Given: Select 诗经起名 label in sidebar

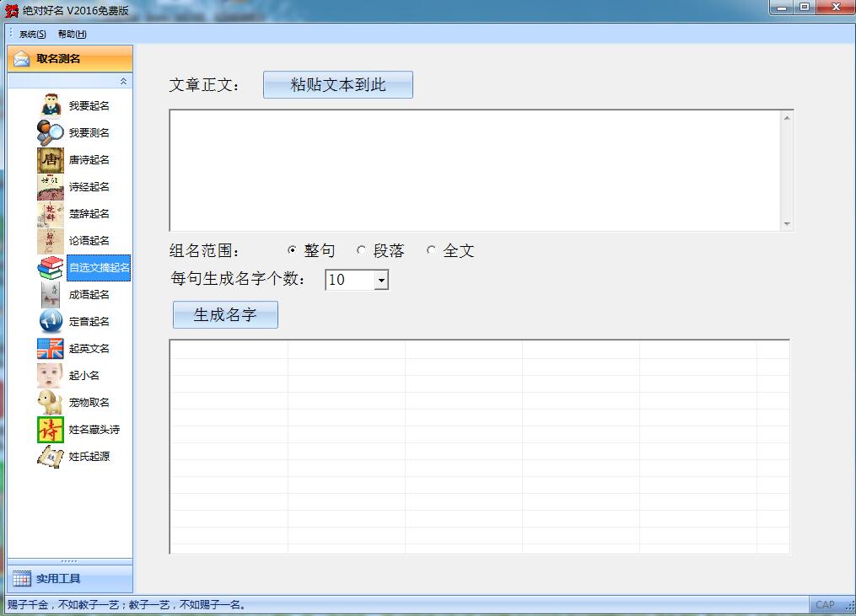Looking at the screenshot, I should click(89, 186).
